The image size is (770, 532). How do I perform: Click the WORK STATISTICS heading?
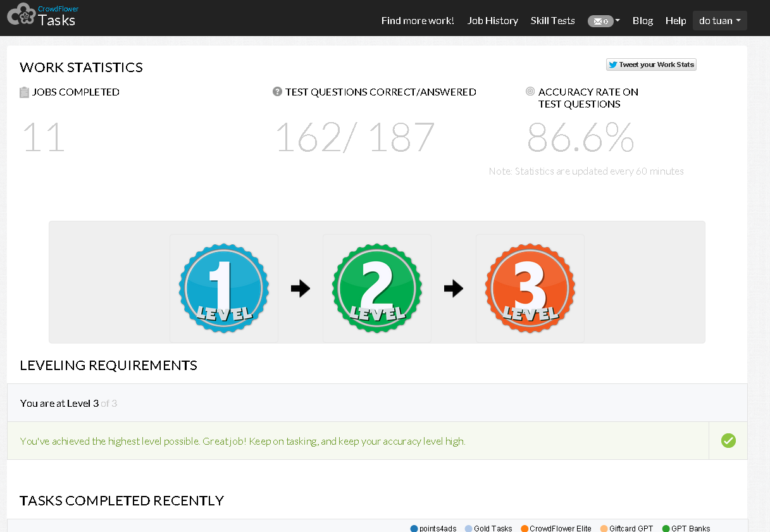point(81,67)
